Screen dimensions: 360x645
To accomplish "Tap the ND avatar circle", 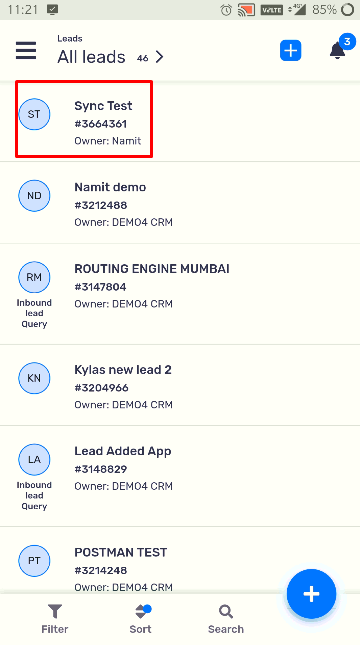I will (x=34, y=195).
